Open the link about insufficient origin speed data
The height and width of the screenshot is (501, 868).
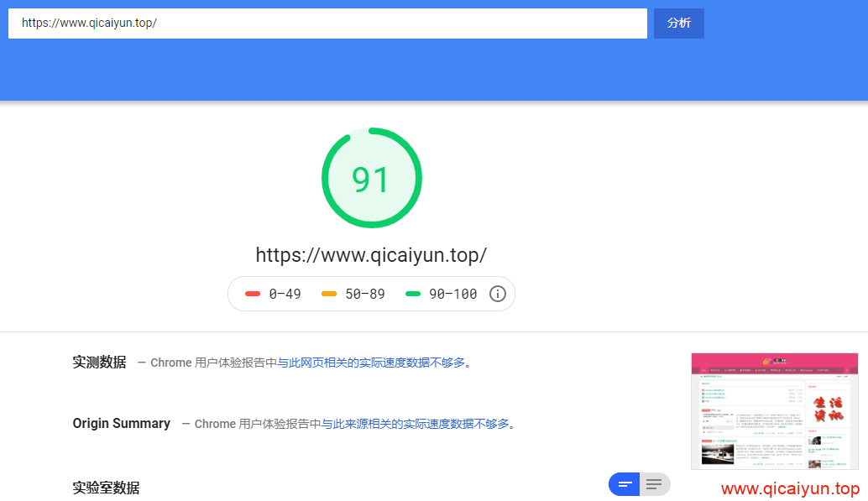(416, 424)
